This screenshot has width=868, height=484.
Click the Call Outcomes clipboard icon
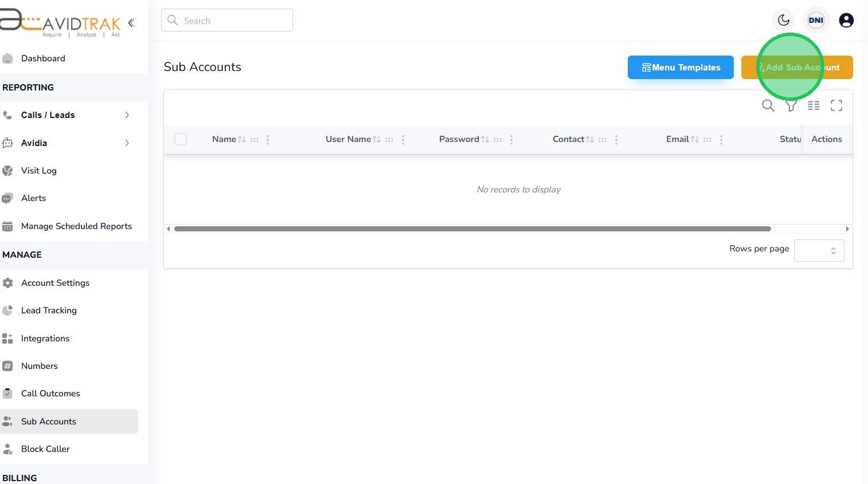[7, 394]
